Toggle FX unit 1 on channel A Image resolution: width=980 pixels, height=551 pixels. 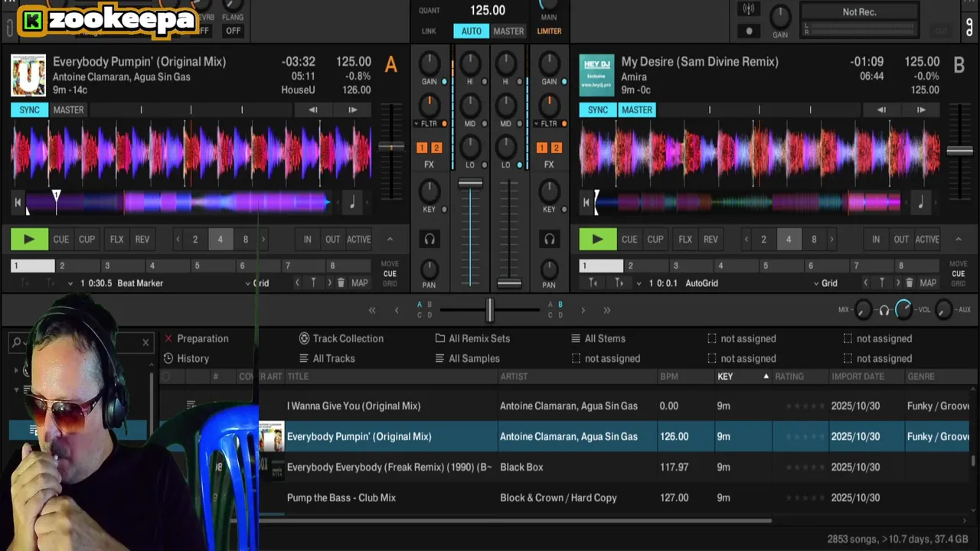point(422,148)
